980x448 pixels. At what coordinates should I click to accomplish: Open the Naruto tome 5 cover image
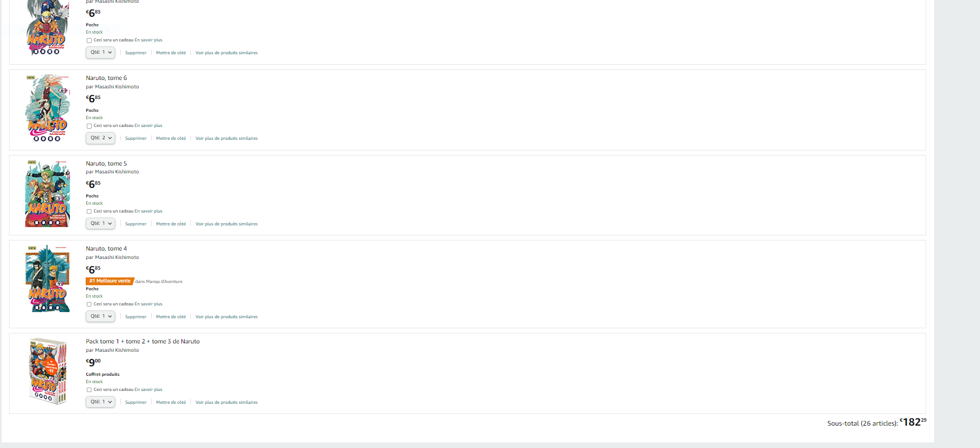tap(48, 194)
